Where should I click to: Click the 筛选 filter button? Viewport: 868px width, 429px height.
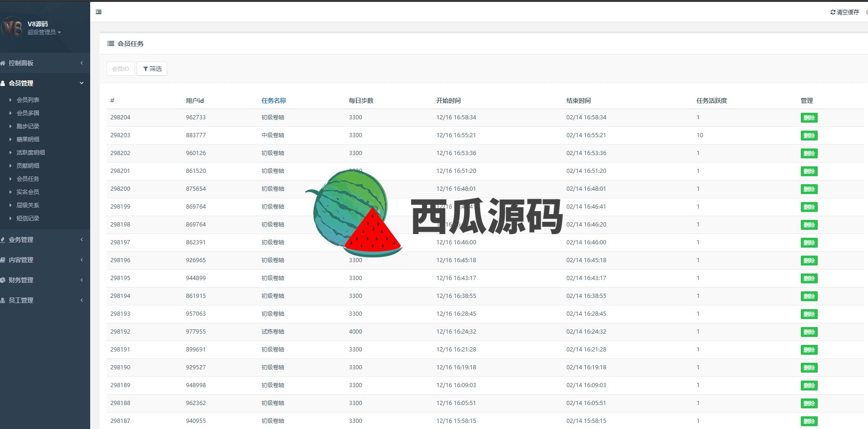coord(152,69)
